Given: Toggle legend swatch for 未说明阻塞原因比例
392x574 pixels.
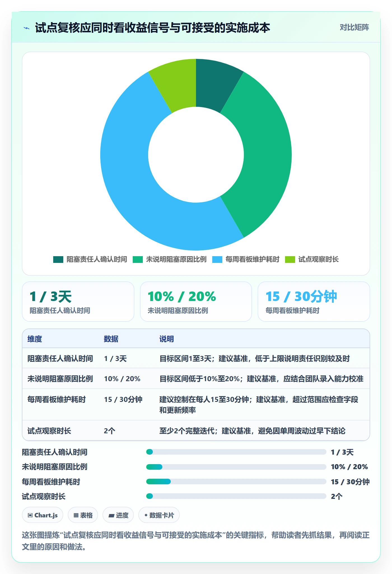Looking at the screenshot, I should (x=138, y=260).
